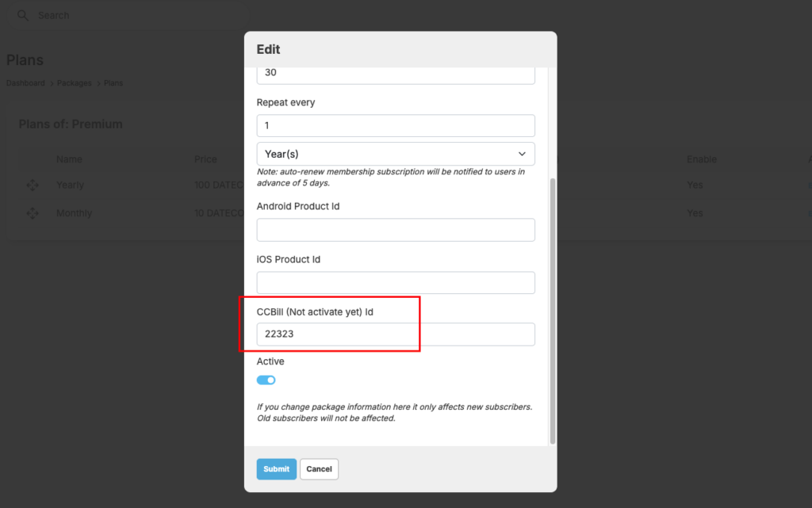This screenshot has height=508, width=812.
Task: Click the Edit dialog vertical scrollbar
Action: coord(553,309)
